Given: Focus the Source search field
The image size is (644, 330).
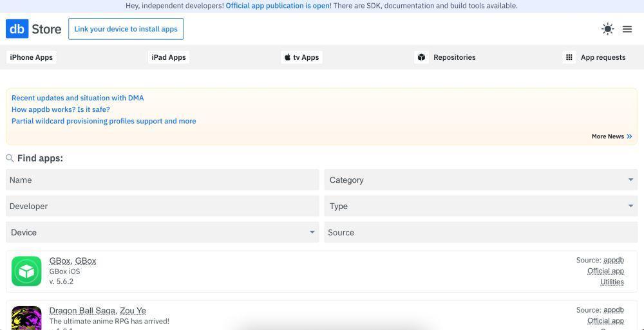Looking at the screenshot, I should (x=481, y=232).
